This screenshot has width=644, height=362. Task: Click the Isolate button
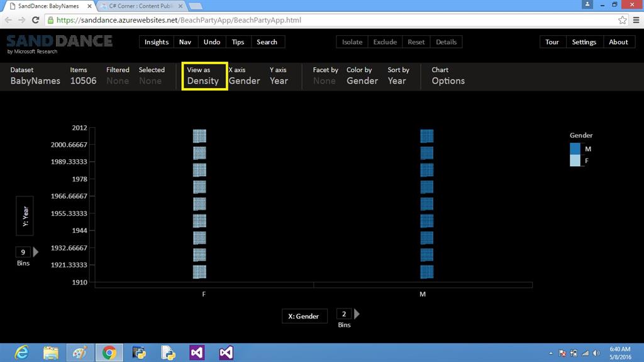[x=352, y=42]
